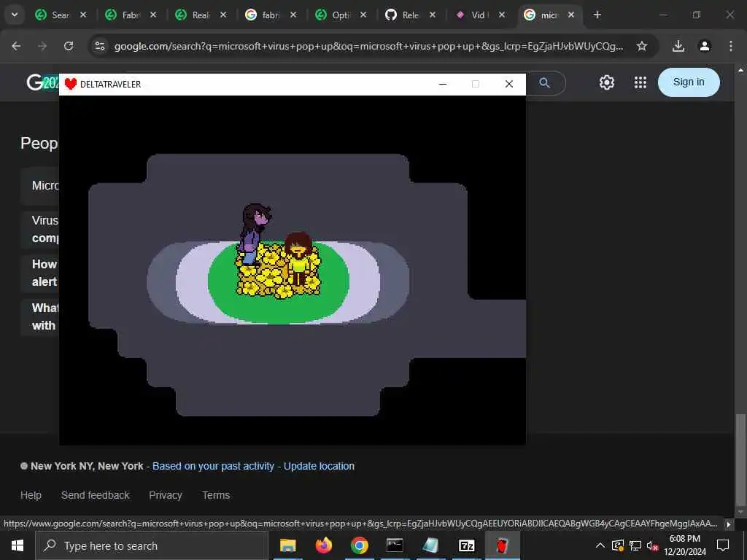
Task: Close the active "micr" Google tab
Action: click(x=571, y=15)
